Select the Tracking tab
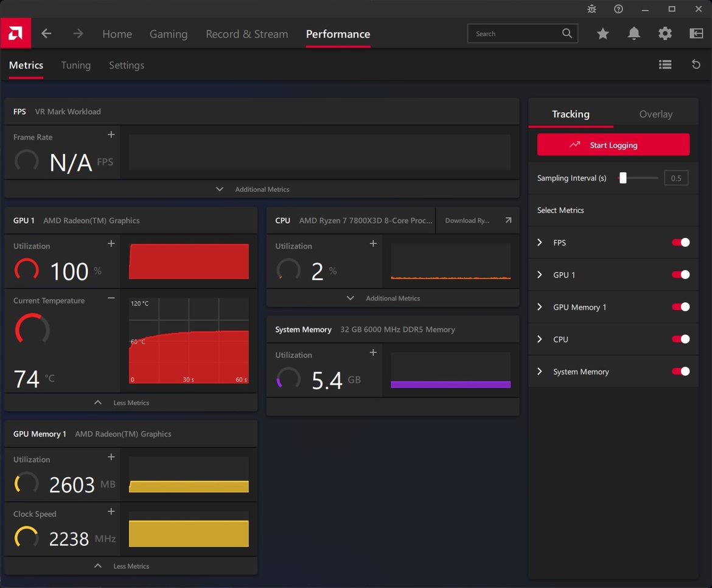Screen dimensions: 712x588 coord(571,114)
